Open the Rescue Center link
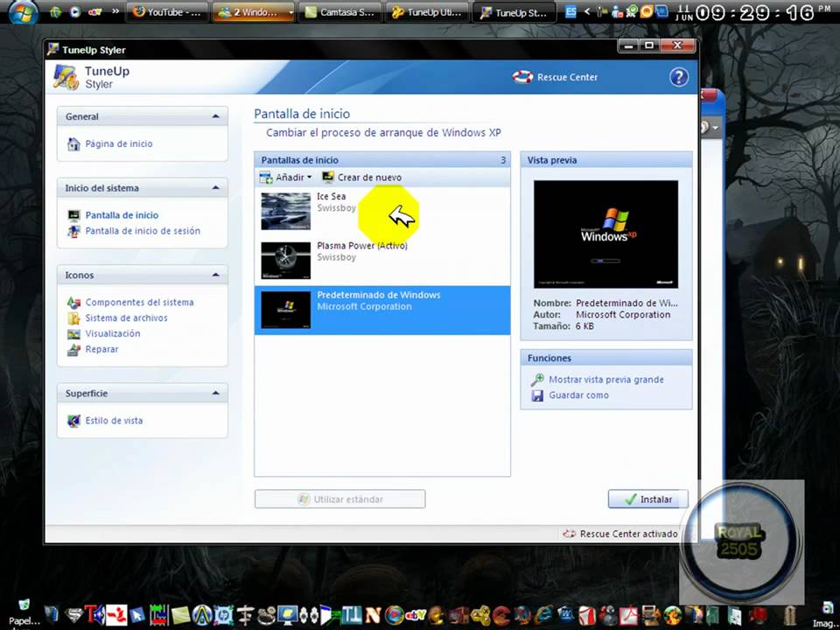This screenshot has width=840, height=630. pyautogui.click(x=567, y=77)
